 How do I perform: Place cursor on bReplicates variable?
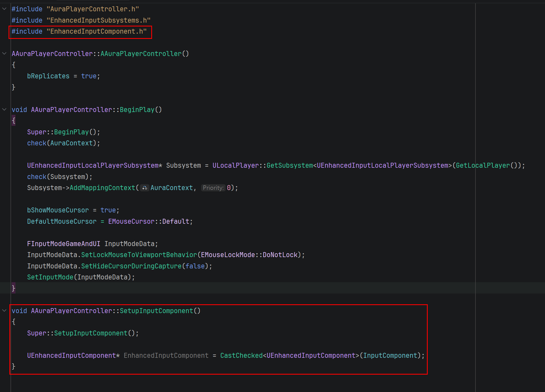pyautogui.click(x=48, y=76)
